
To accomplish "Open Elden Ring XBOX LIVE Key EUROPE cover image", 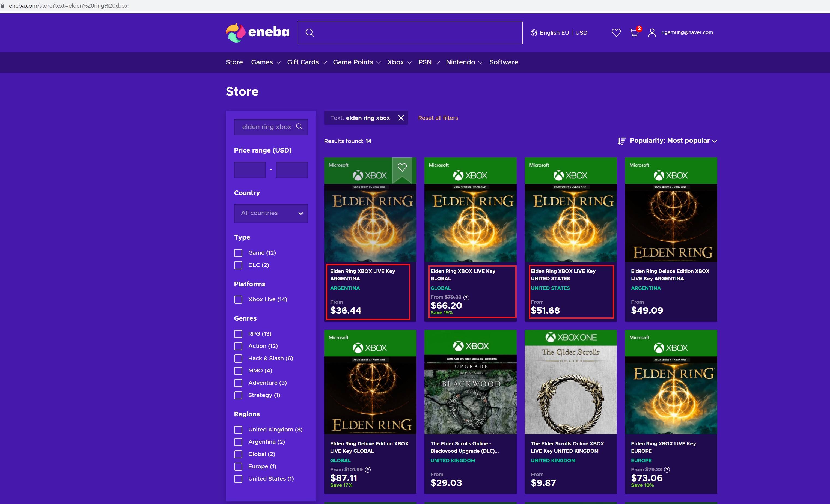I will pyautogui.click(x=671, y=382).
